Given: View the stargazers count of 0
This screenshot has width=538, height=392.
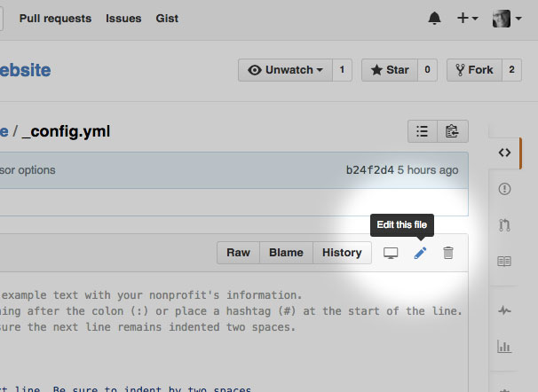Looking at the screenshot, I should (x=427, y=70).
